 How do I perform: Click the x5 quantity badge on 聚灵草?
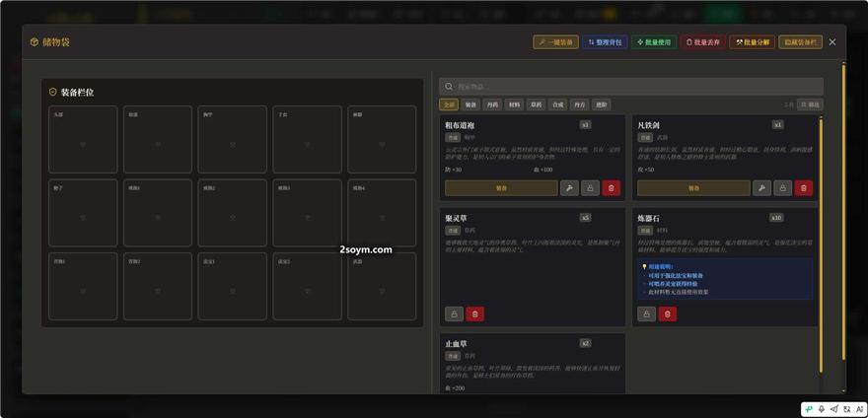pyautogui.click(x=586, y=218)
